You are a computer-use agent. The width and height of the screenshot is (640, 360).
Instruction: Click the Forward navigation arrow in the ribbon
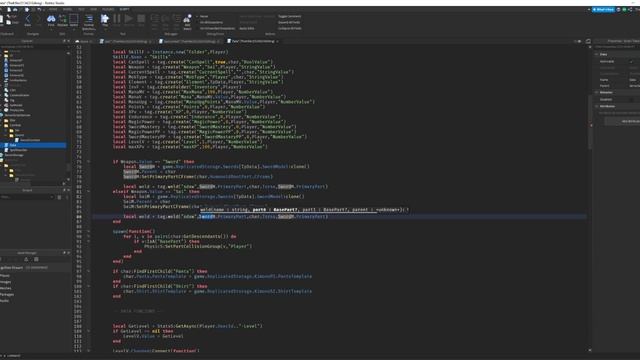point(39,20)
